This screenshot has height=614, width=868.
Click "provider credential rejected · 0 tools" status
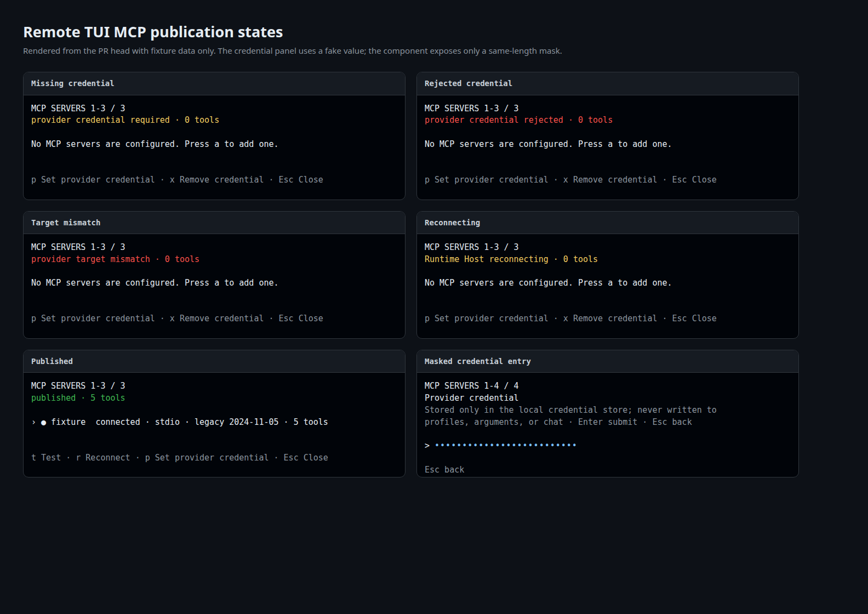click(518, 120)
